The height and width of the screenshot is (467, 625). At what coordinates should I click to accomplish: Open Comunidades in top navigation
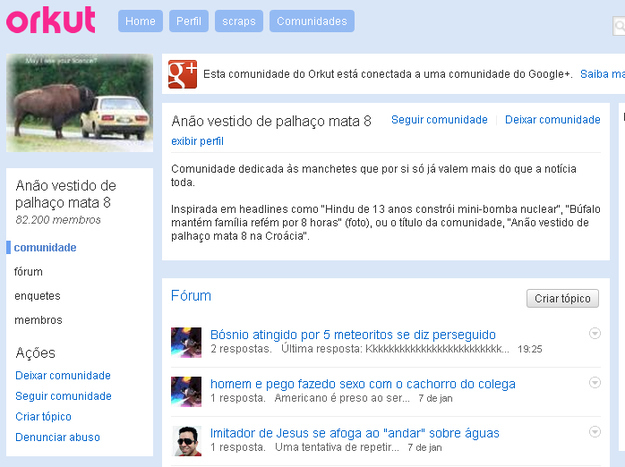click(311, 21)
